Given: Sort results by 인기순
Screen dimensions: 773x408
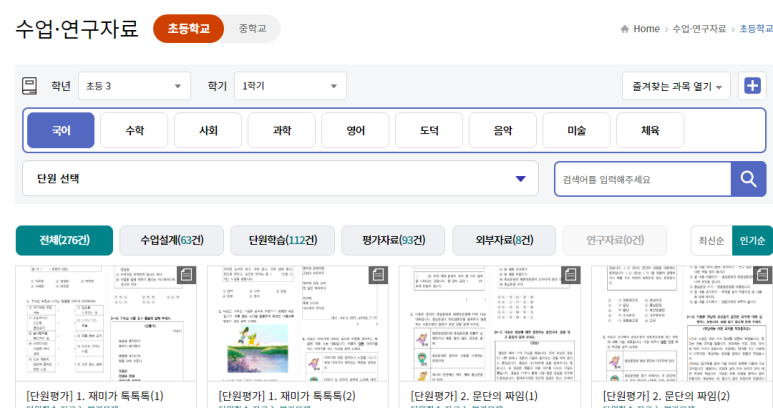Looking at the screenshot, I should tap(752, 240).
